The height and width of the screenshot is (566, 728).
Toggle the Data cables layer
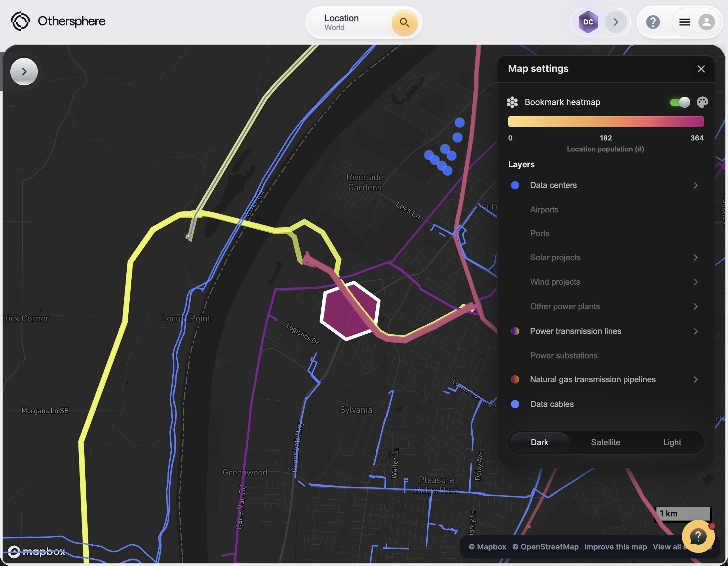[552, 404]
